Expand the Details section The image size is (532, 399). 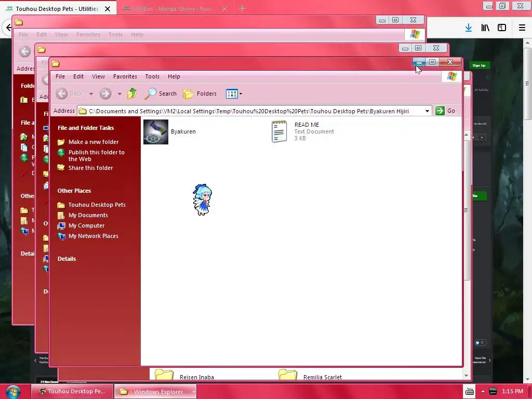pos(66,259)
